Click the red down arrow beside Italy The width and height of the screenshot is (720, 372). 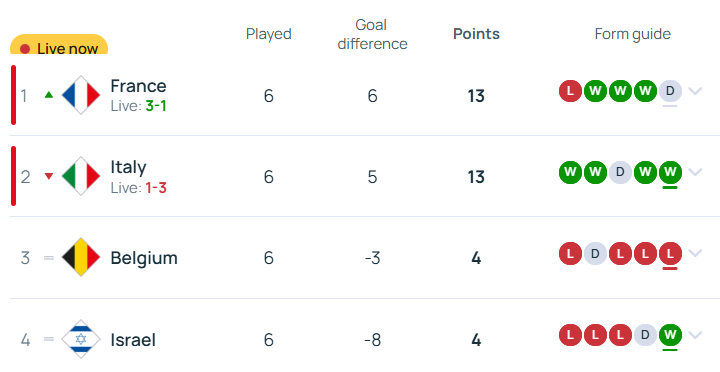pos(49,176)
